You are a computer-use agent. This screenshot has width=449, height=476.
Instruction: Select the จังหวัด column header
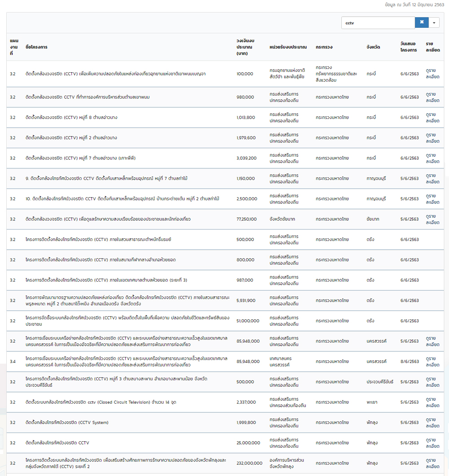click(x=373, y=47)
